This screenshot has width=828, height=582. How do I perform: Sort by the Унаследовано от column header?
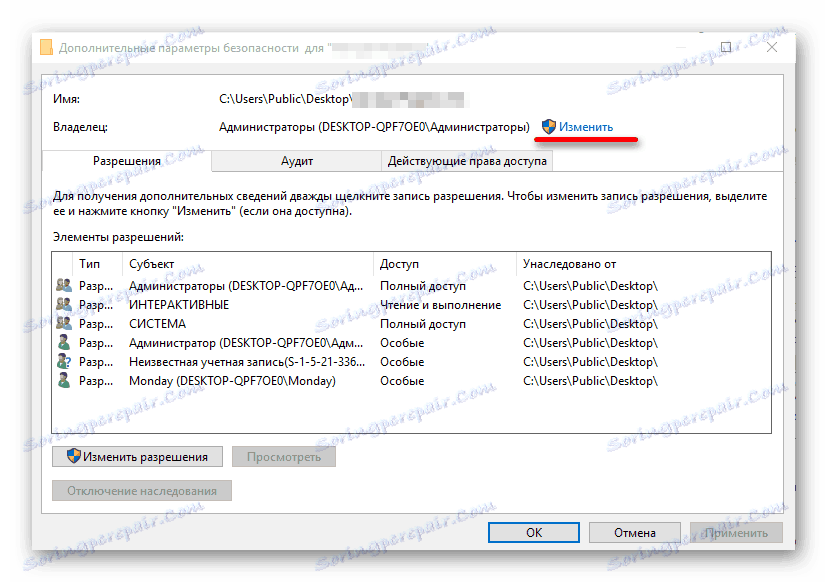point(643,264)
